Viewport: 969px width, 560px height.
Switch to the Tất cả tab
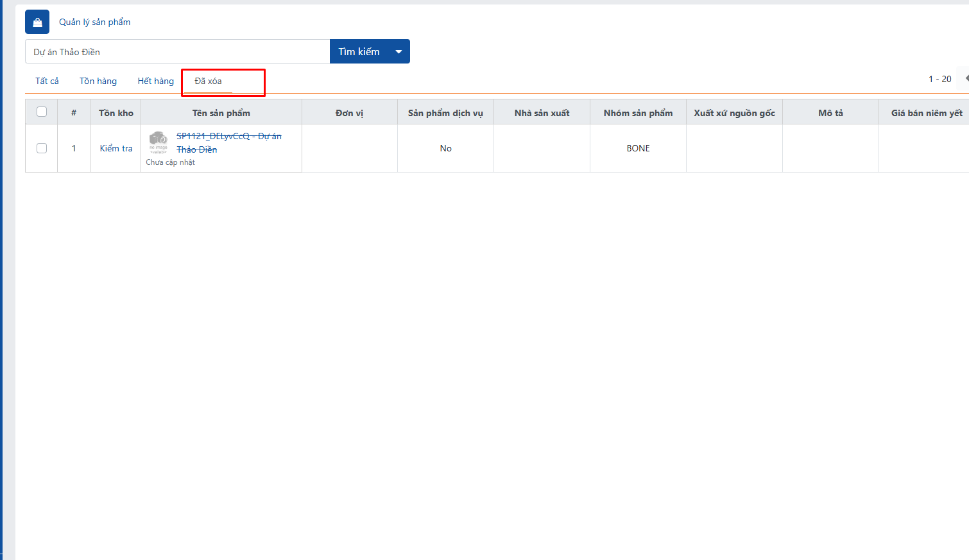pyautogui.click(x=47, y=81)
